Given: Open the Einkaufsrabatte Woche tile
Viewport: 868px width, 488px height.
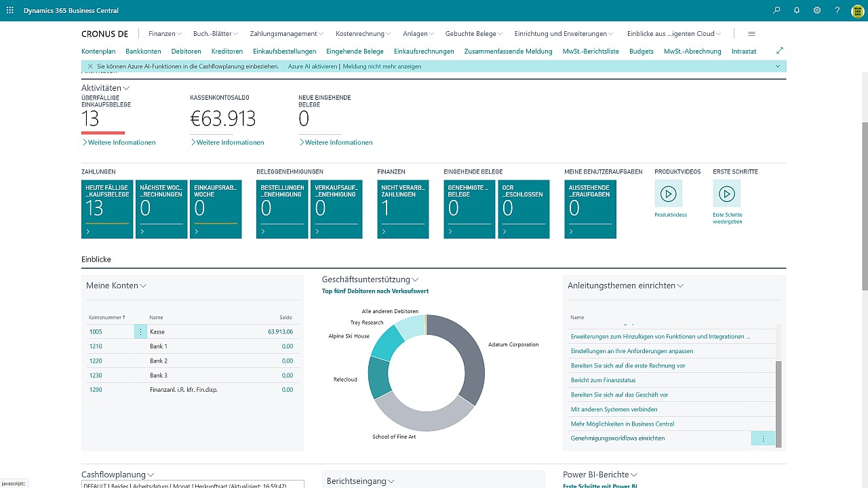Looking at the screenshot, I should click(216, 209).
